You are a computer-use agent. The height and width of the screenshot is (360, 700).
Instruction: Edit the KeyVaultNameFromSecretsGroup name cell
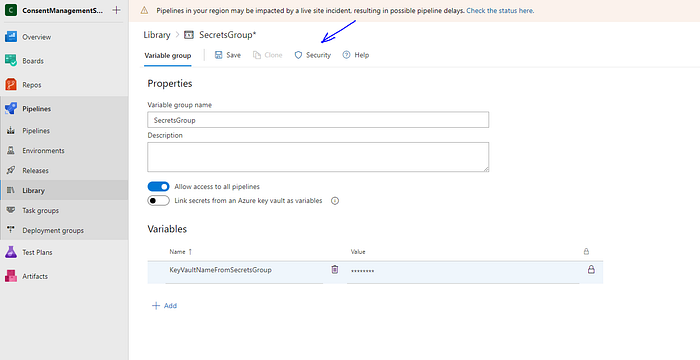pyautogui.click(x=244, y=270)
